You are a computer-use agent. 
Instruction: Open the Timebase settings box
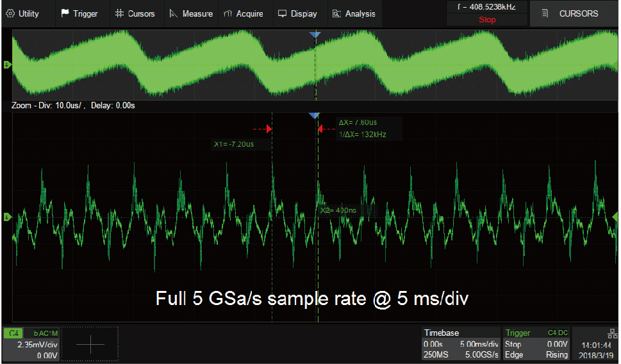point(461,343)
